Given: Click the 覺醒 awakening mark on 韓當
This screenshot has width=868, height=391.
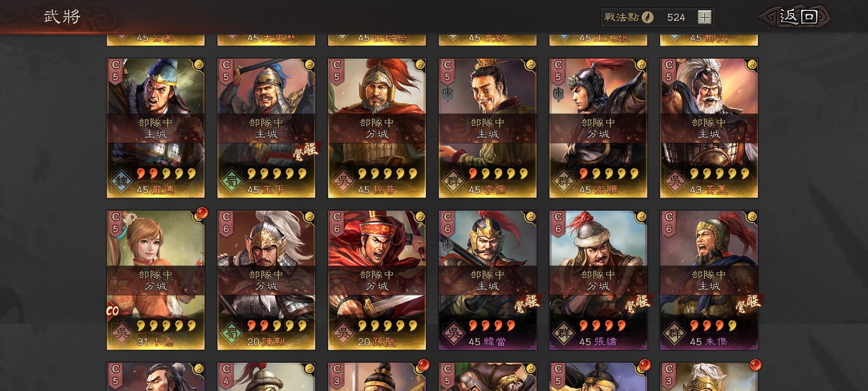Looking at the screenshot, I should [x=527, y=304].
